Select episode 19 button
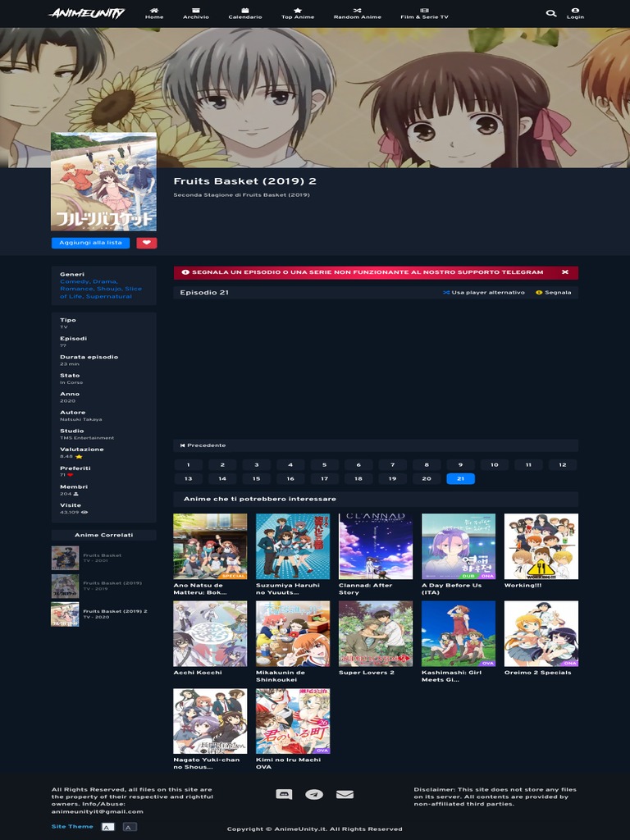Viewport: 630px width, 840px height. pyautogui.click(x=393, y=478)
